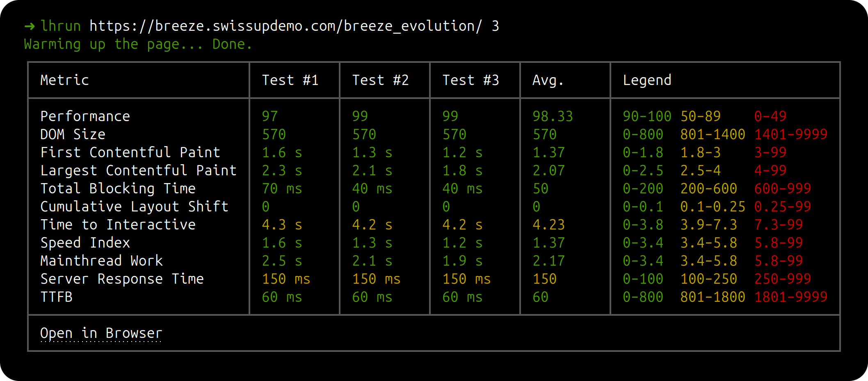The height and width of the screenshot is (381, 868).
Task: Click the 'First Contentful Paint' metric label
Action: click(x=130, y=152)
